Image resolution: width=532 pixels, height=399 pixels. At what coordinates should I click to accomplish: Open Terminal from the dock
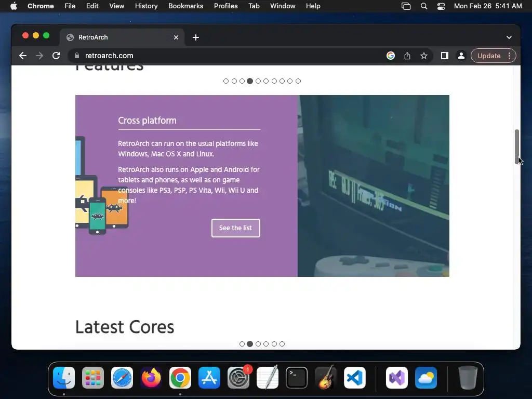[297, 378]
